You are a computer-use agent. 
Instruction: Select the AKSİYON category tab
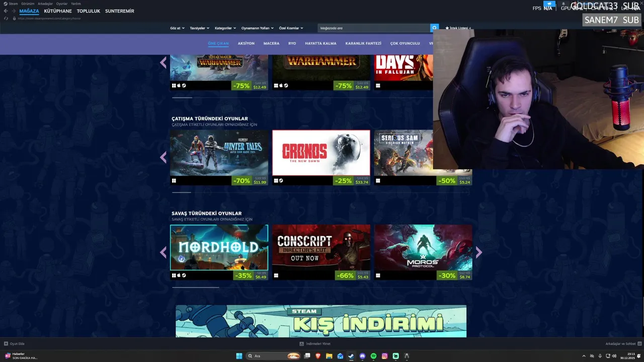(x=246, y=43)
